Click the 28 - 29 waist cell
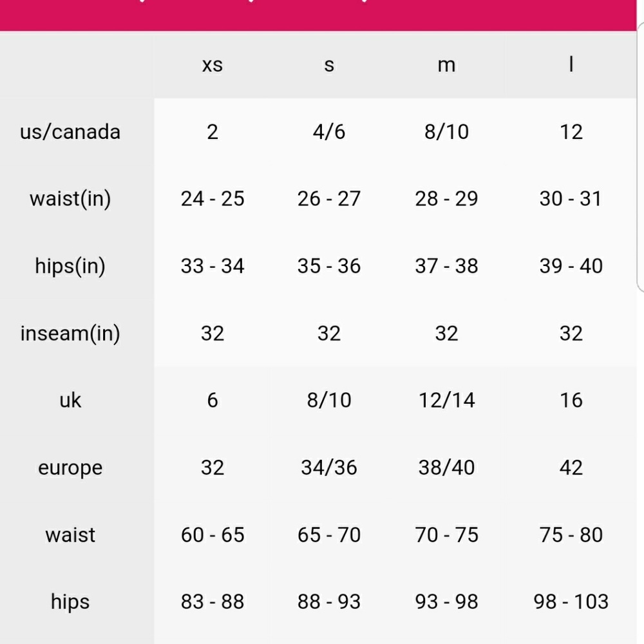Image resolution: width=644 pixels, height=644 pixels. point(446,199)
